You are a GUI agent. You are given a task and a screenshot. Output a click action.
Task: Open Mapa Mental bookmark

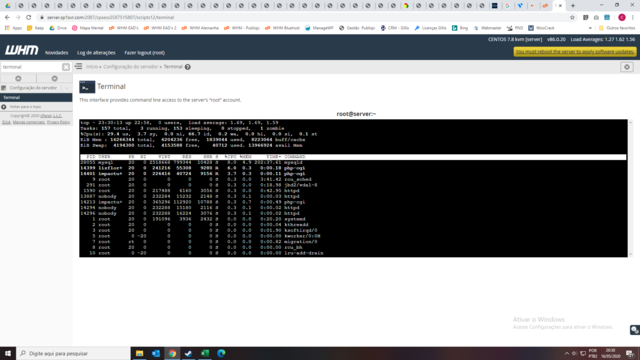[88, 28]
